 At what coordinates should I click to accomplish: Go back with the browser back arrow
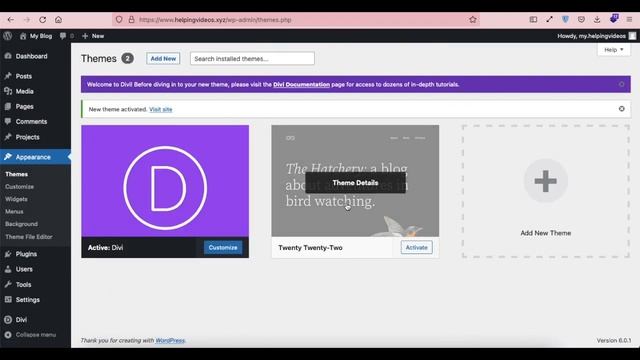(x=11, y=20)
